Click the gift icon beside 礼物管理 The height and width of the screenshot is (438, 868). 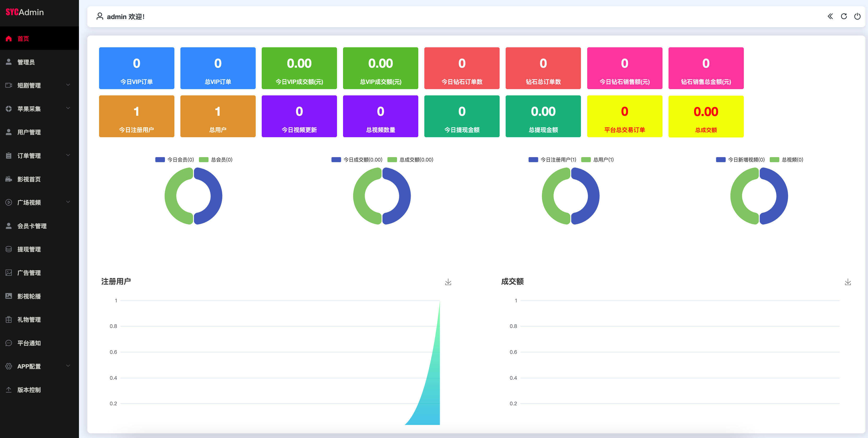[x=9, y=319]
